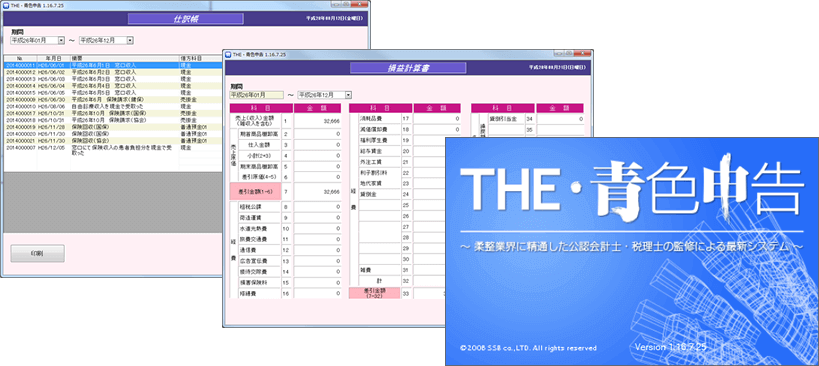Select the 平成26年6月4日 窓口収入 entry

point(112,86)
